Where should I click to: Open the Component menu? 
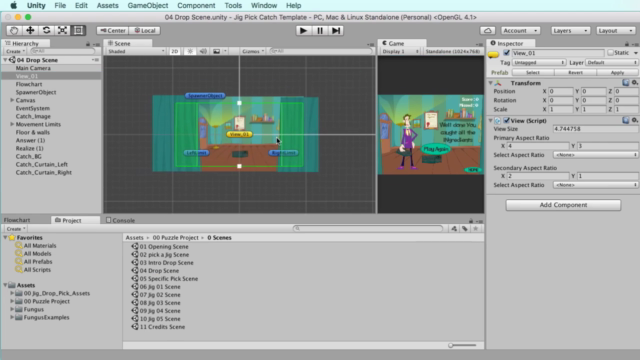[x=196, y=5]
